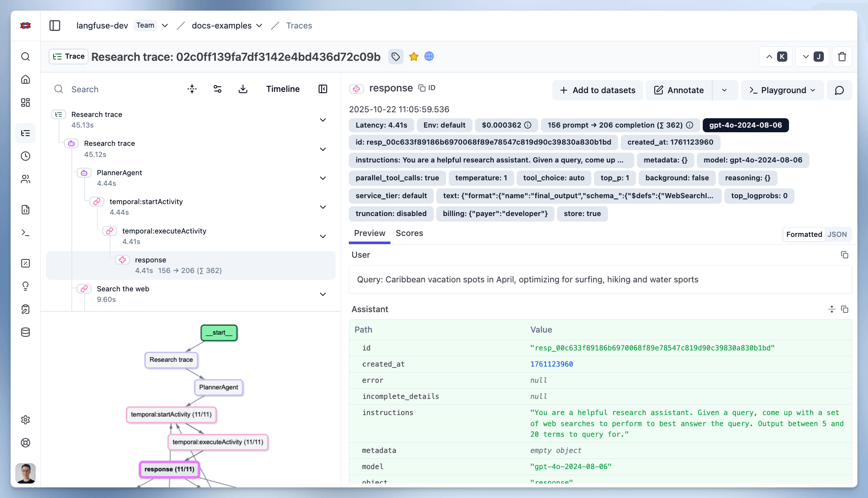Select the Tracing icon in the sidebar
Viewport: 868px width, 498px height.
(x=25, y=133)
